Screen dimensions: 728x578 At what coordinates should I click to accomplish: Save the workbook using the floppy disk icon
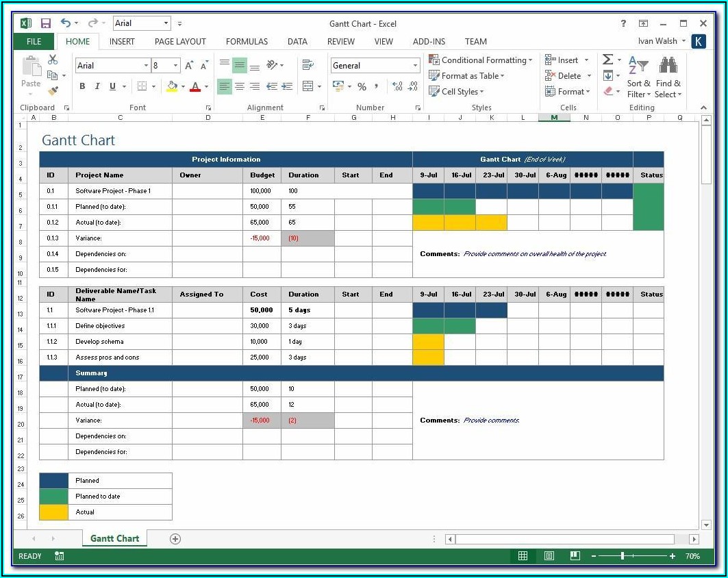click(x=46, y=23)
